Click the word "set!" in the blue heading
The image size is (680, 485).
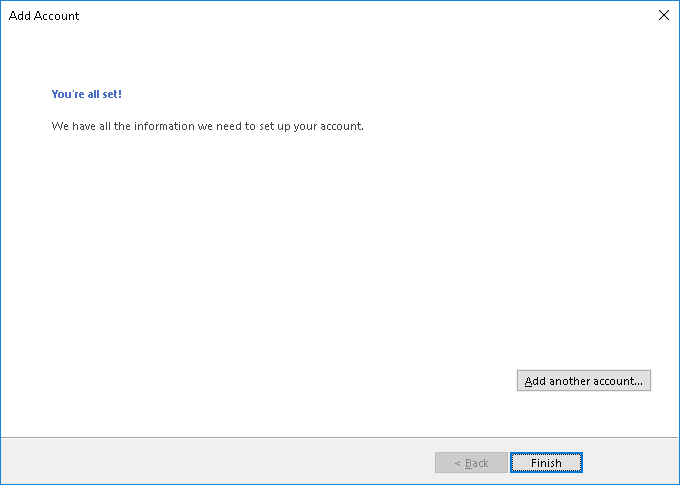click(110, 94)
